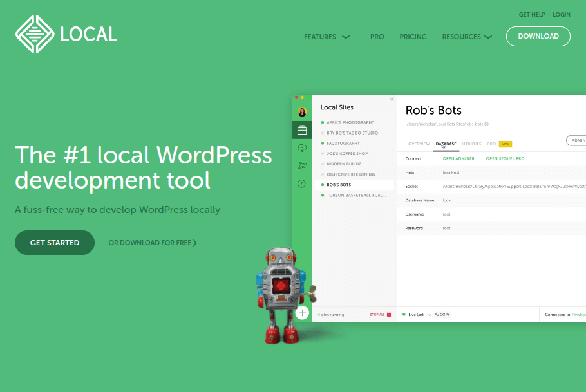The height and width of the screenshot is (392, 586).
Task: Click the Admin button
Action: pyautogui.click(x=576, y=140)
